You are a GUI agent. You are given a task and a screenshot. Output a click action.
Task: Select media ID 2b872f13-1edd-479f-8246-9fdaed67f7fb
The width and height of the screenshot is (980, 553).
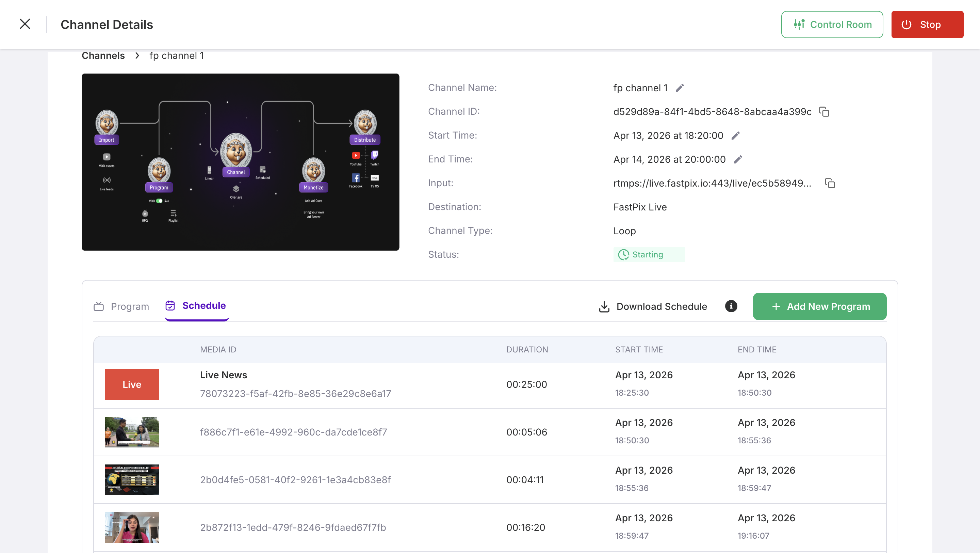tap(293, 527)
